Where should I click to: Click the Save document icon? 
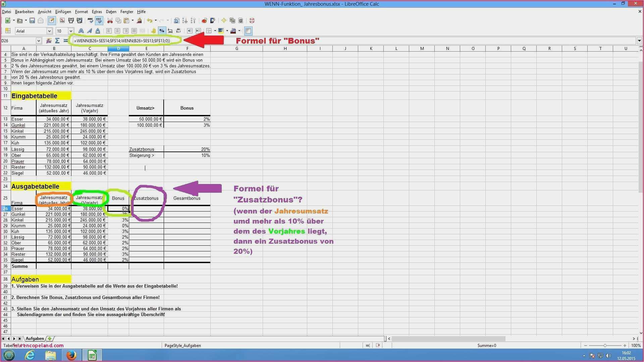coord(32,21)
